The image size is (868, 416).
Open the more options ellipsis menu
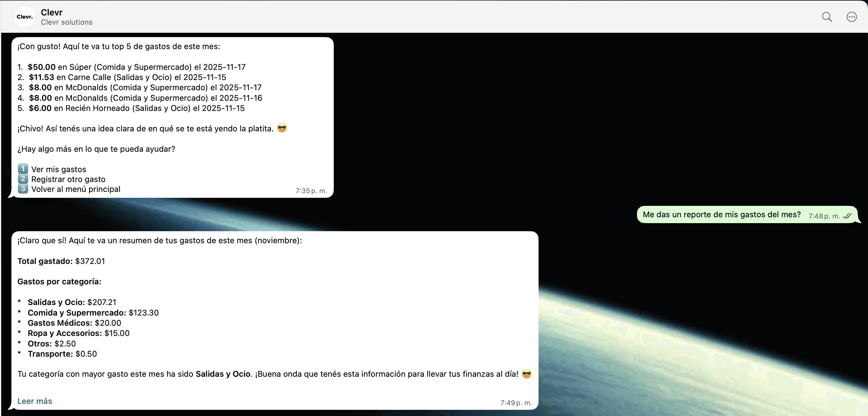[x=851, y=17]
